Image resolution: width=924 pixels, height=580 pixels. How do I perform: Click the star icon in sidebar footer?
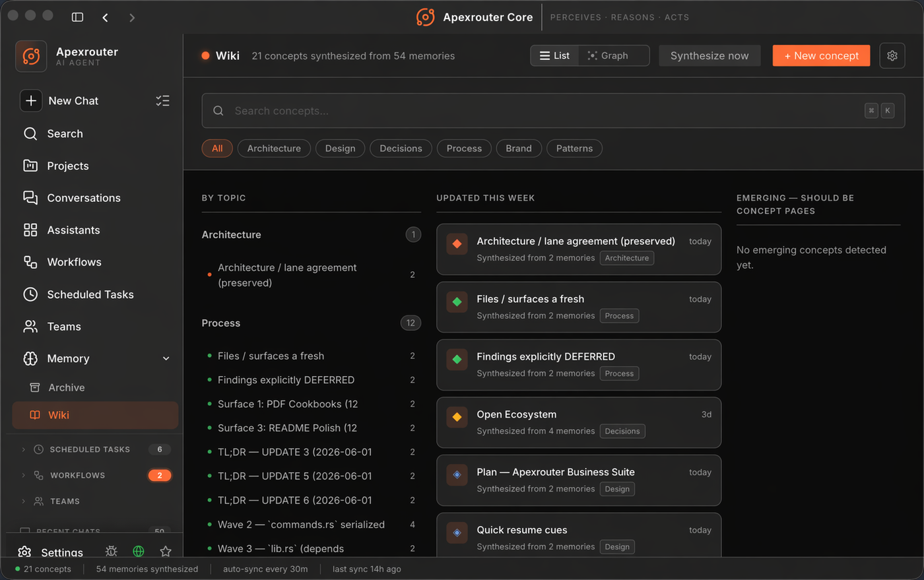[x=166, y=551]
